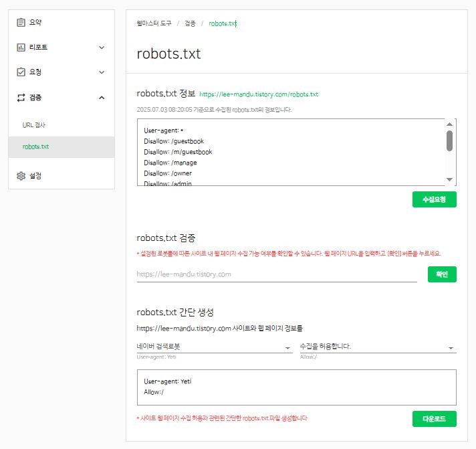Click the 다운로드 button

click(434, 419)
